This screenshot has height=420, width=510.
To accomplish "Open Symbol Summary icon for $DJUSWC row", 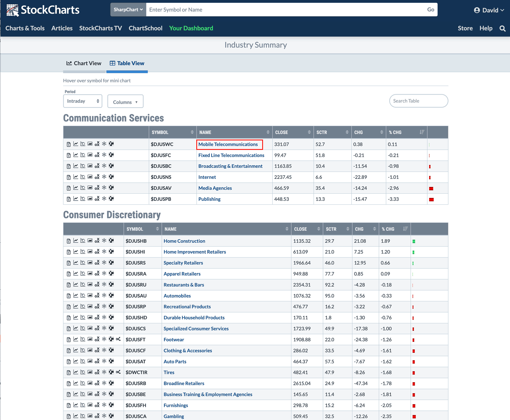I will point(69,144).
